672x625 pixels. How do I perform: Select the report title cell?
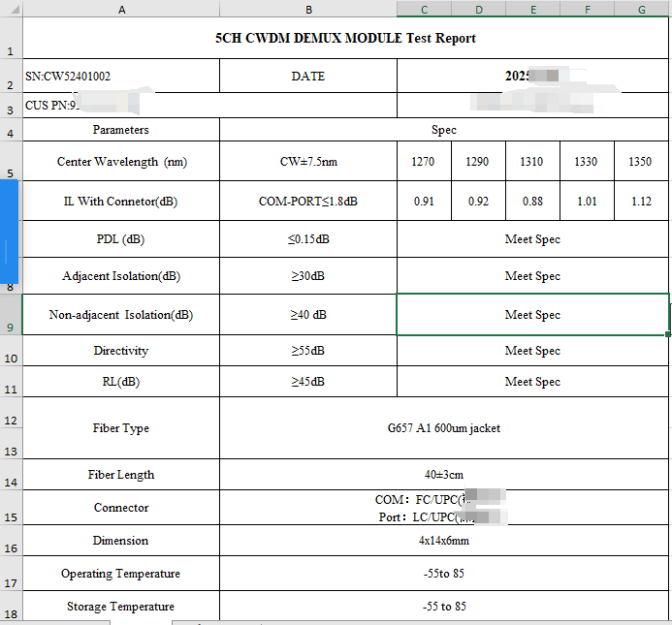(x=345, y=39)
